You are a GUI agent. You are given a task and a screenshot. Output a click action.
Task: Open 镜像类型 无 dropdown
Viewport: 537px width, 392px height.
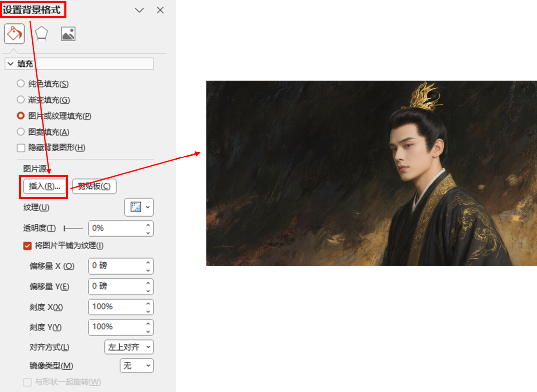click(x=137, y=366)
